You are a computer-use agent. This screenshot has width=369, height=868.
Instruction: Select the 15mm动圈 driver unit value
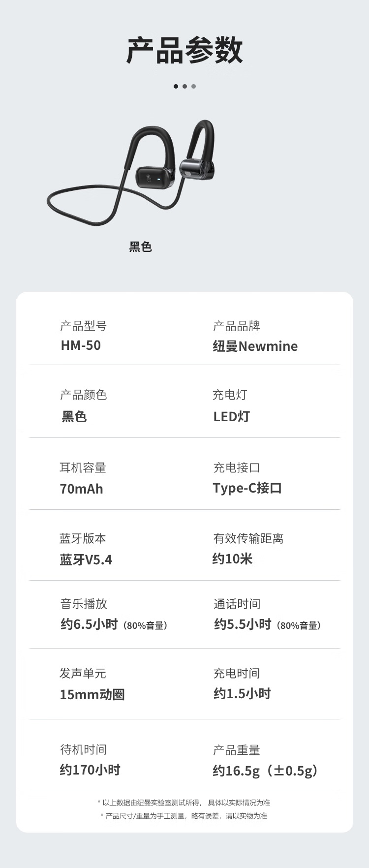point(92,695)
